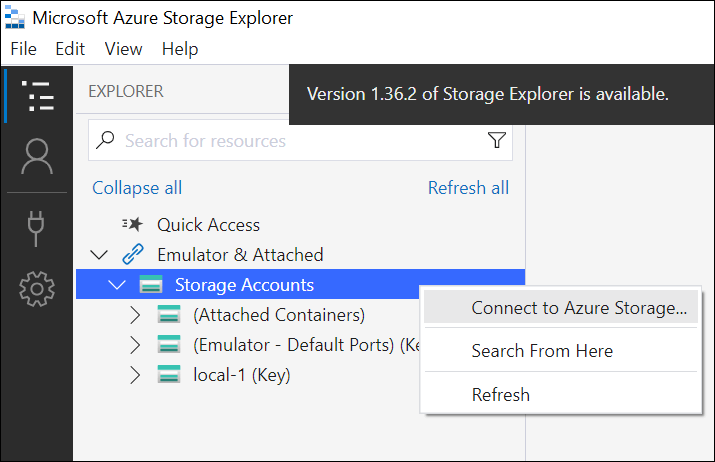The height and width of the screenshot is (462, 715).
Task: Select Search From Here in context menu
Action: tap(542, 351)
